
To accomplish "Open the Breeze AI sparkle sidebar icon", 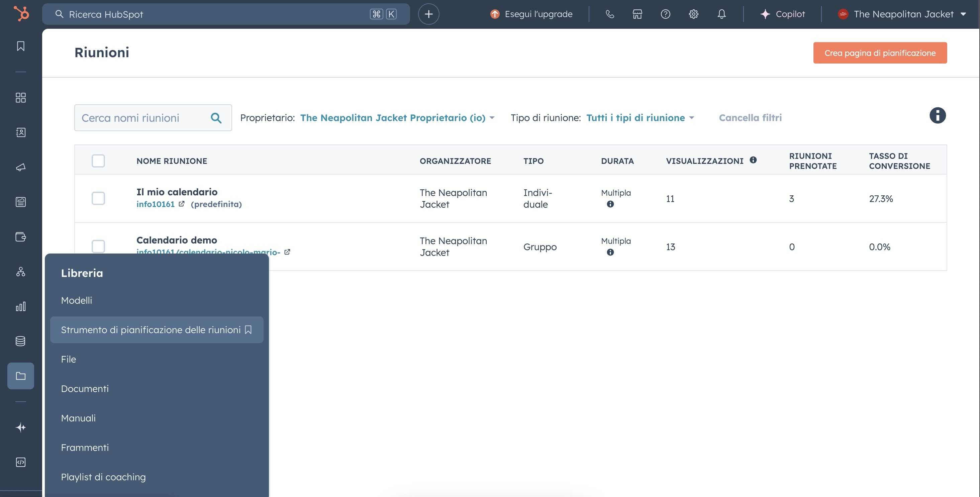I will pyautogui.click(x=20, y=427).
